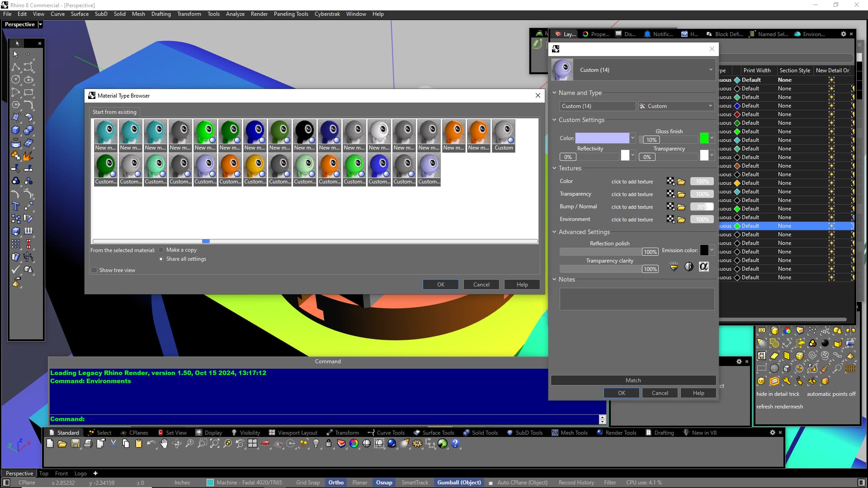868x488 pixels.
Task: Open folder icon for Color texture
Action: click(x=681, y=182)
